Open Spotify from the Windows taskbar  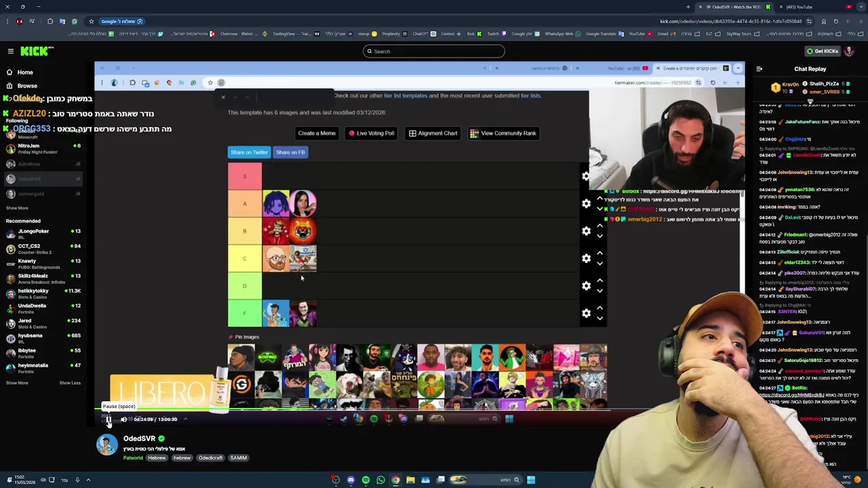tap(366, 480)
